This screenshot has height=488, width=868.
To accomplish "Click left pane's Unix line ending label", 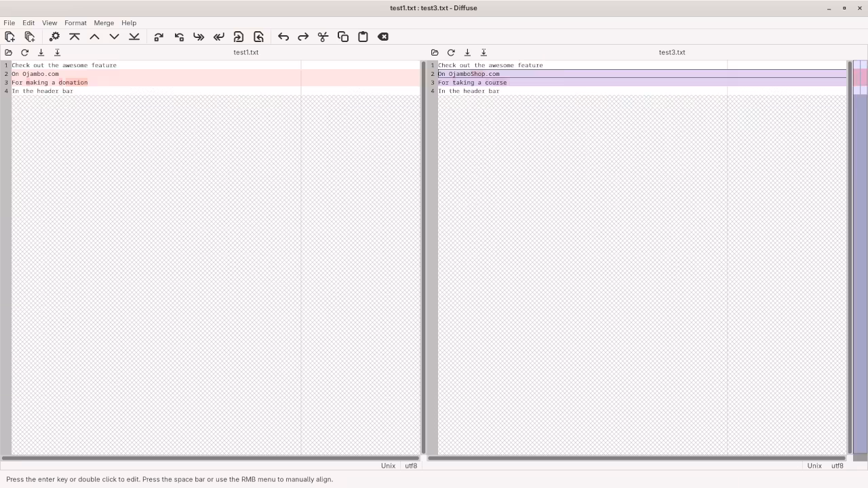I will tap(388, 466).
